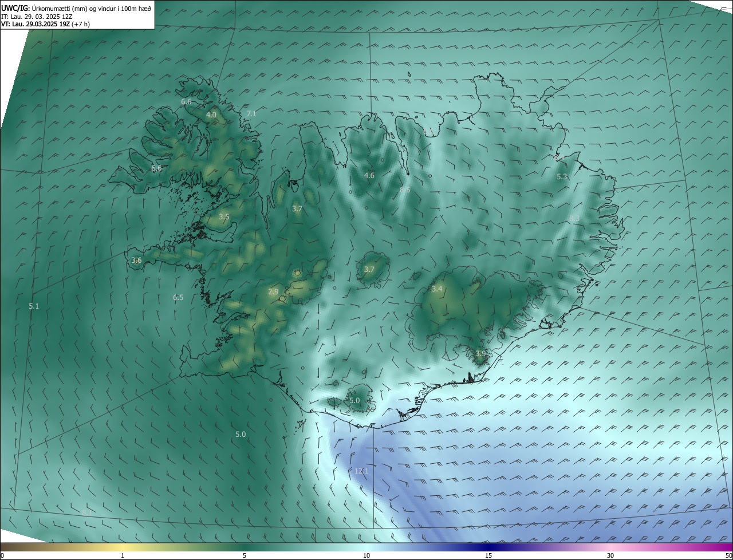Click the 8.1 value label over the southwest ocean

[x=86, y=512]
